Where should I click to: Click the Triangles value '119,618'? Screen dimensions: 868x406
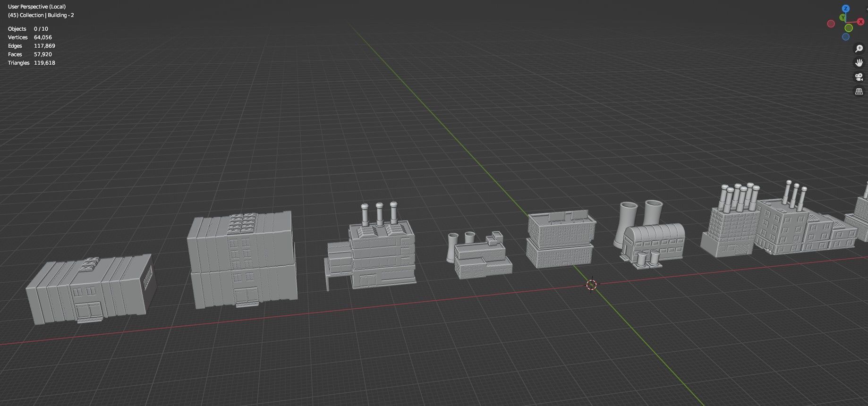44,63
